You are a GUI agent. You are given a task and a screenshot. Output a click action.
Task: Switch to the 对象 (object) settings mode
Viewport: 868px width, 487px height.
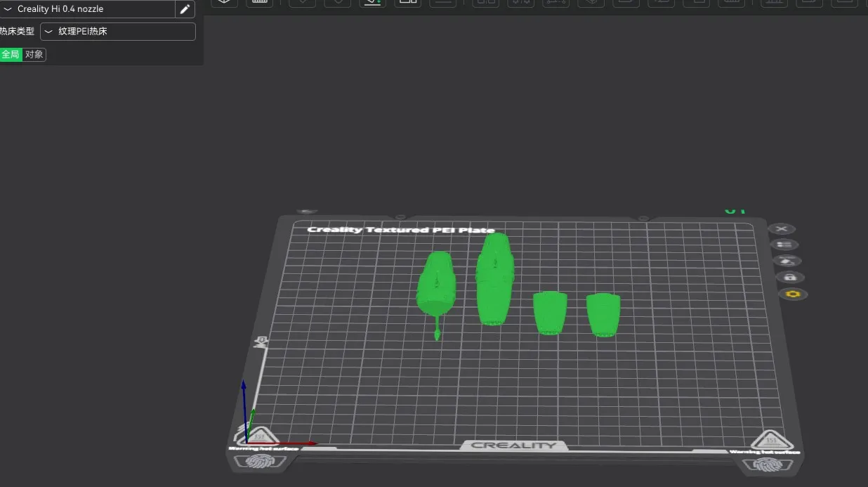(x=34, y=54)
